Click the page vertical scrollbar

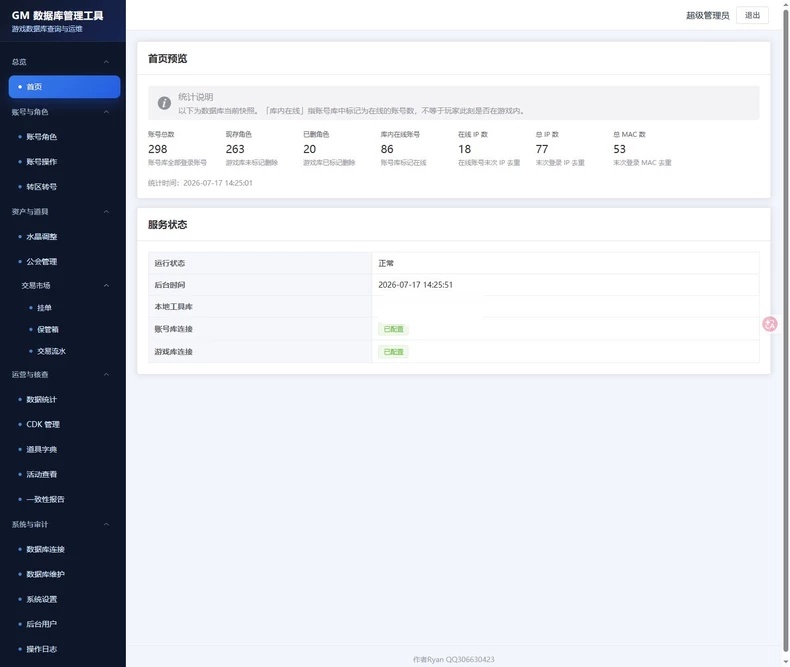tap(785, 327)
